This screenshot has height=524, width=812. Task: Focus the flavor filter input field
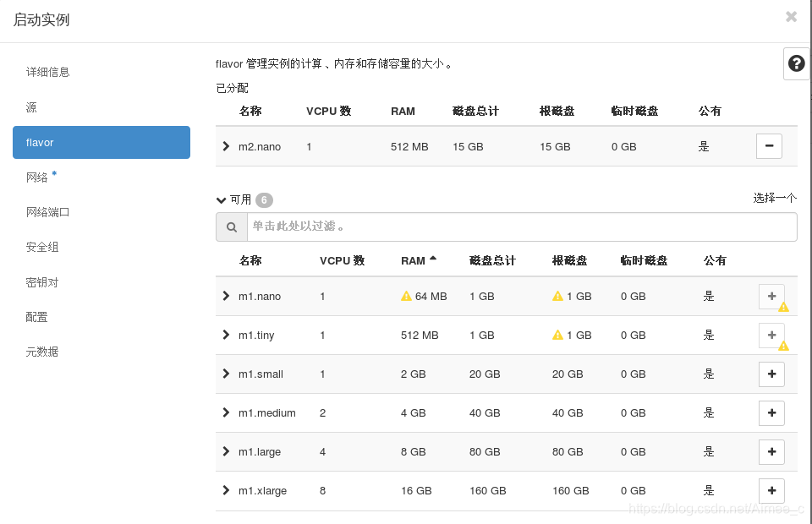click(x=522, y=227)
